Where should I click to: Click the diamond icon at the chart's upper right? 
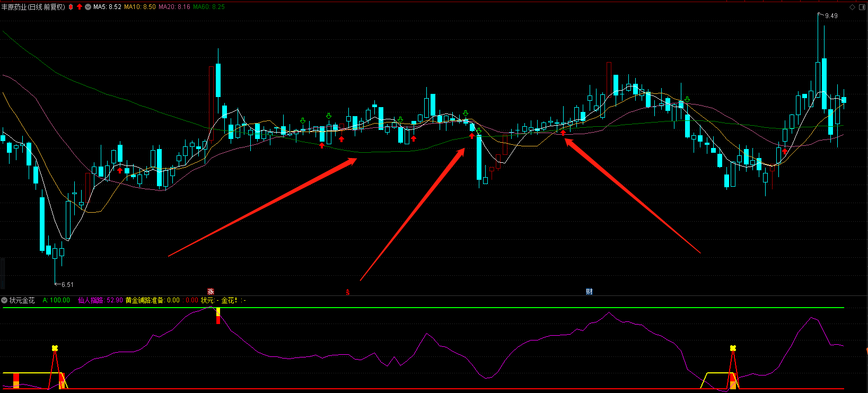click(853, 7)
